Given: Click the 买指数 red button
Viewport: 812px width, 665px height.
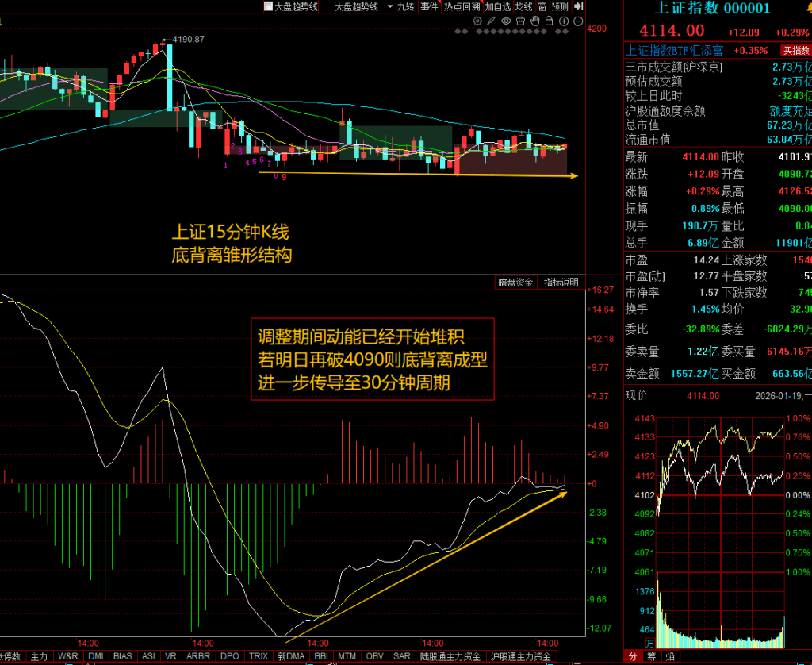Looking at the screenshot, I should click(795, 50).
